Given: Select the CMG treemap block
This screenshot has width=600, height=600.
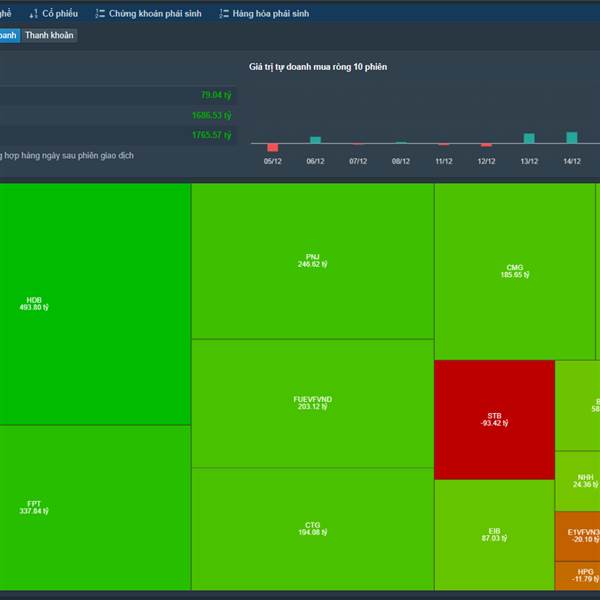Looking at the screenshot, I should point(515,272).
